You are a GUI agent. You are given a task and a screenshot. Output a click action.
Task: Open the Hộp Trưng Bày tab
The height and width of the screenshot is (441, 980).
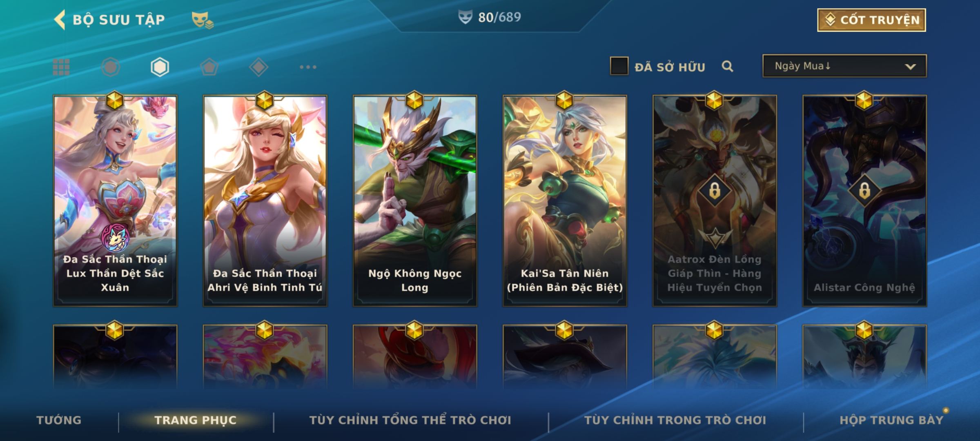[x=891, y=420]
